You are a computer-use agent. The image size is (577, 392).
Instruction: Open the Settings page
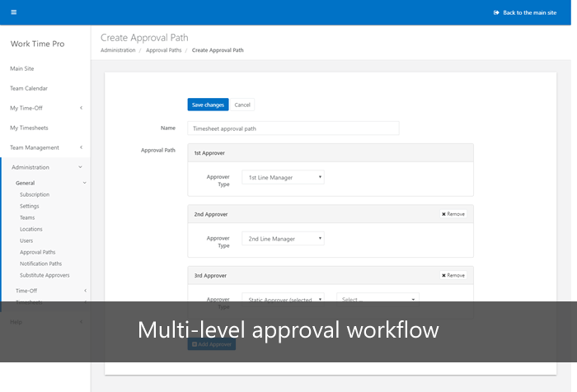point(30,206)
